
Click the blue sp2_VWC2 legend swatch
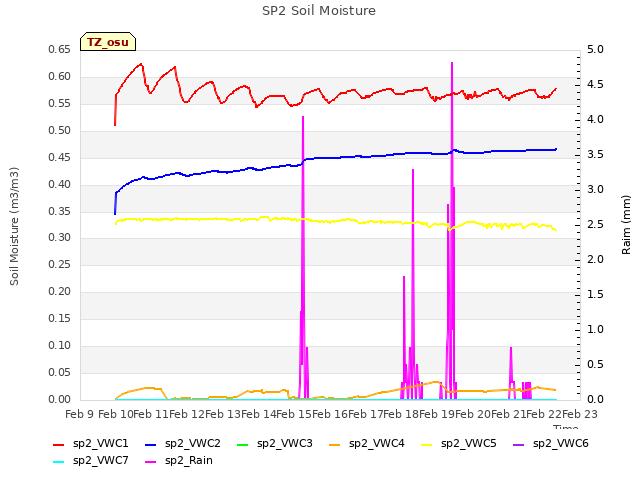point(151,445)
